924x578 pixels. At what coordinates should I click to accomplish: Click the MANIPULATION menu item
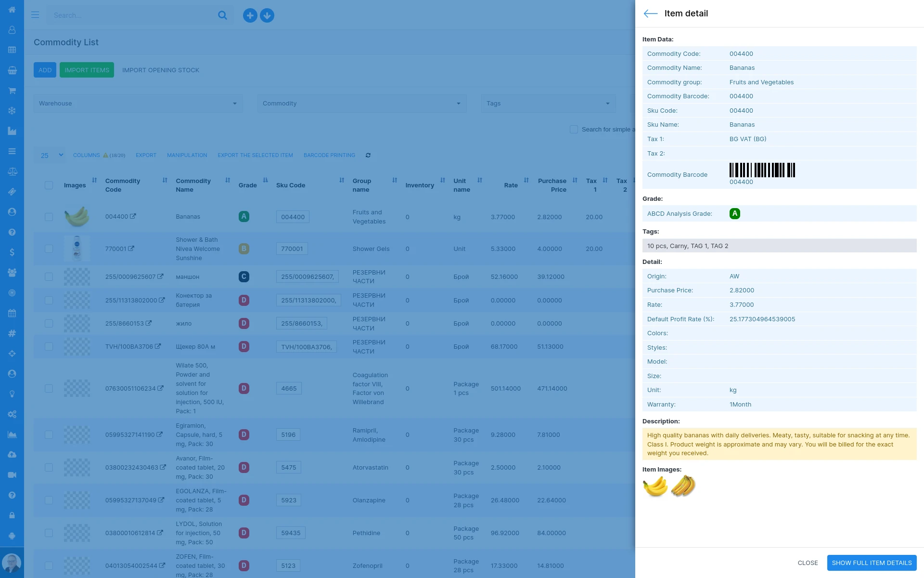pyautogui.click(x=187, y=155)
